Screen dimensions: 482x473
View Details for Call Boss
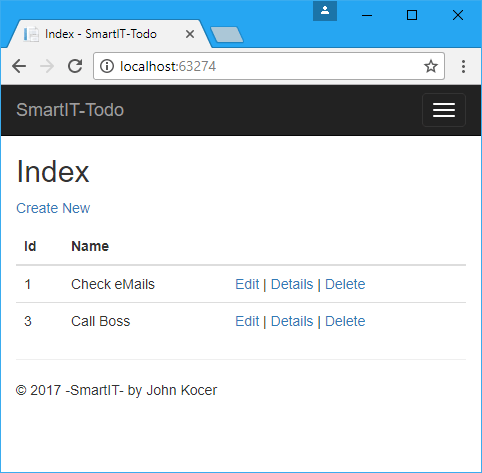(292, 321)
